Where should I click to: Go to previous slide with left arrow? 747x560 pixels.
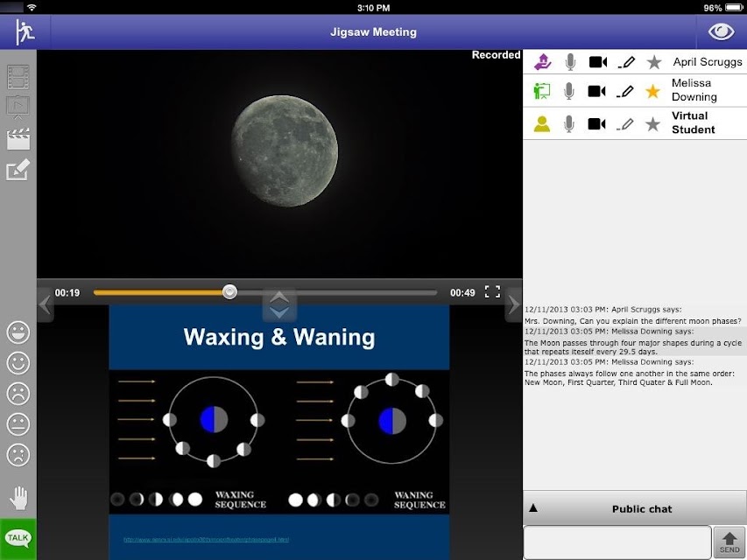(46, 304)
